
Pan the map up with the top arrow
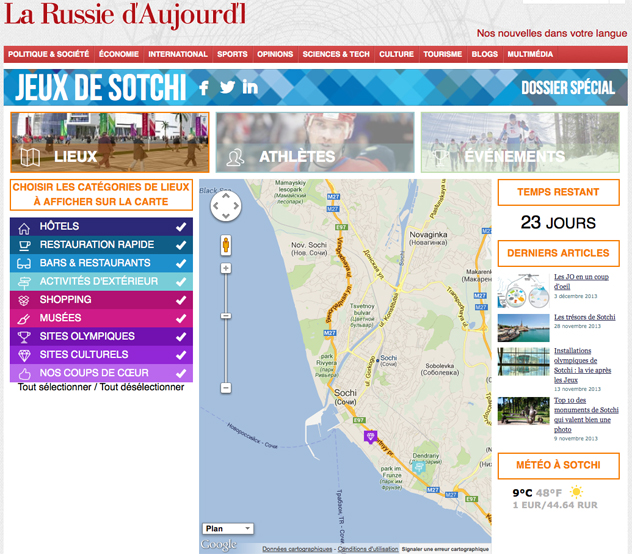226,196
